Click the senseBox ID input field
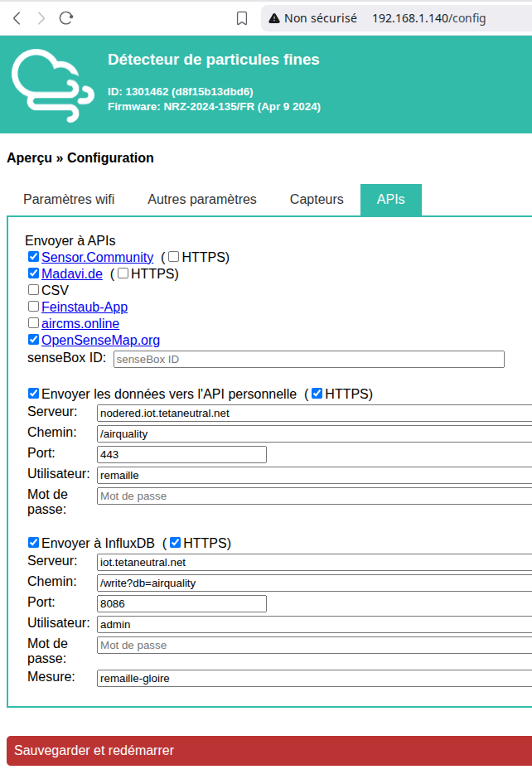Image resolution: width=532 pixels, height=779 pixels. click(x=308, y=360)
